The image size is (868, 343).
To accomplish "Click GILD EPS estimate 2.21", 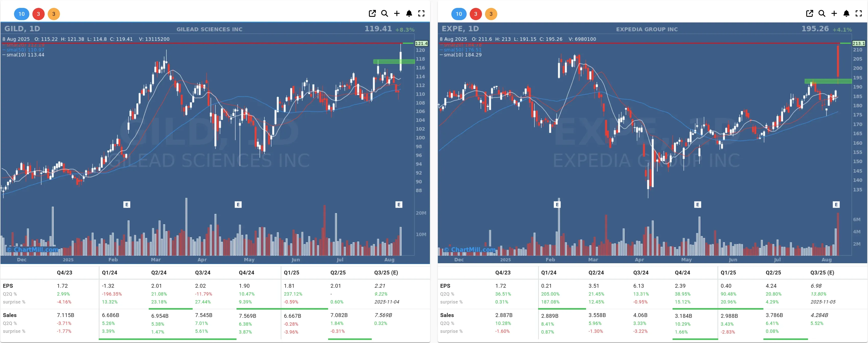I will pos(380,286).
